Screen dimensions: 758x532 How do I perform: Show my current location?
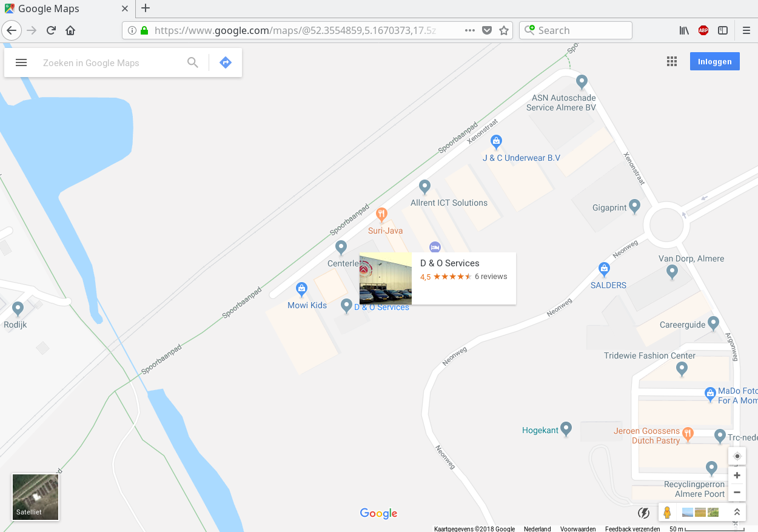pos(737,456)
